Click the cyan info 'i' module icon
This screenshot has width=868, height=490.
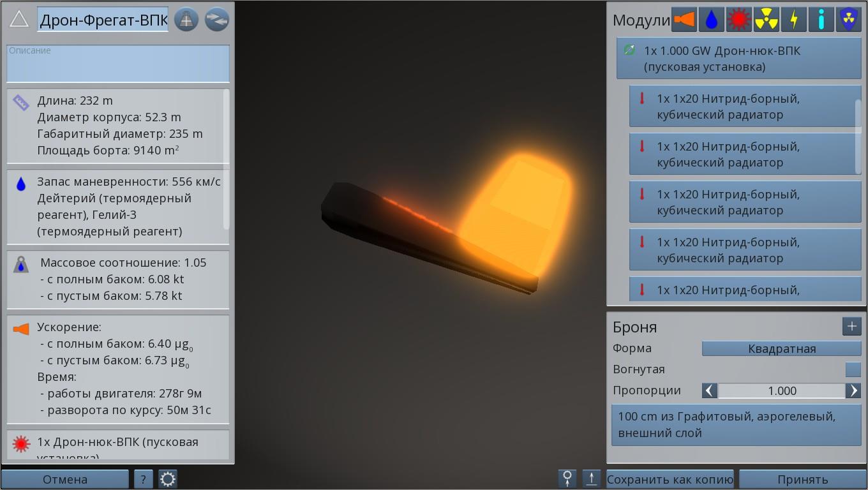[x=821, y=20]
